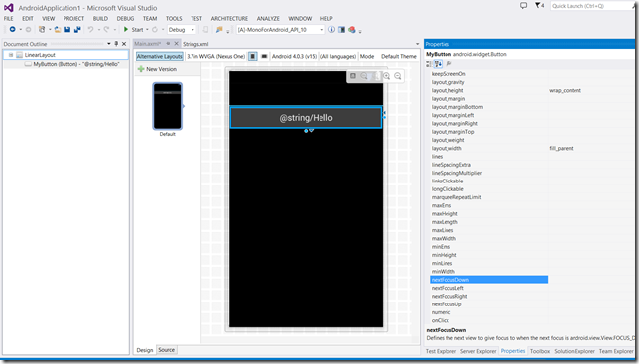Open the PROJECT menu
This screenshot has height=364, width=639.
(x=73, y=18)
